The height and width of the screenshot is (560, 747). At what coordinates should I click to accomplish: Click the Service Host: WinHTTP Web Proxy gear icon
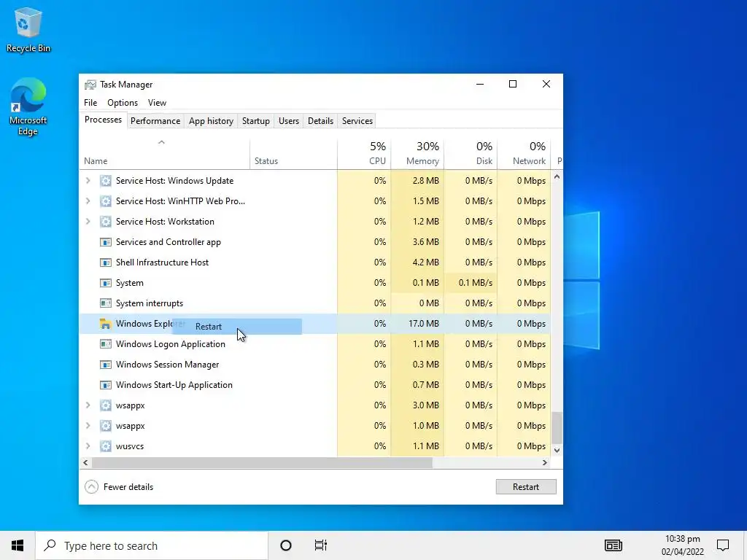(x=105, y=201)
